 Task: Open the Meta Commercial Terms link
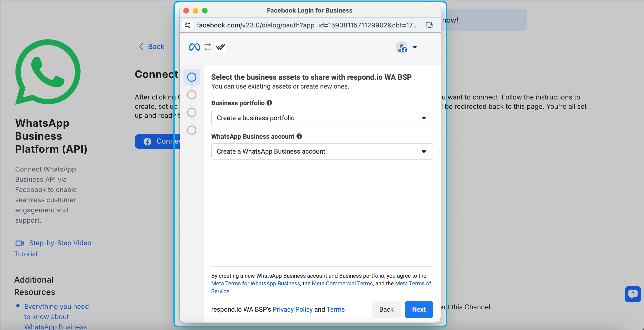pyautogui.click(x=342, y=283)
